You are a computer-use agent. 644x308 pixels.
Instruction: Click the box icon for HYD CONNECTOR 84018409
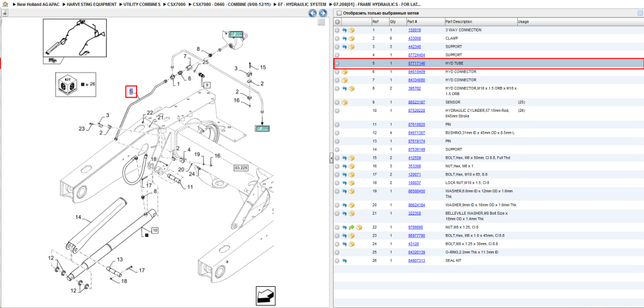345,72
